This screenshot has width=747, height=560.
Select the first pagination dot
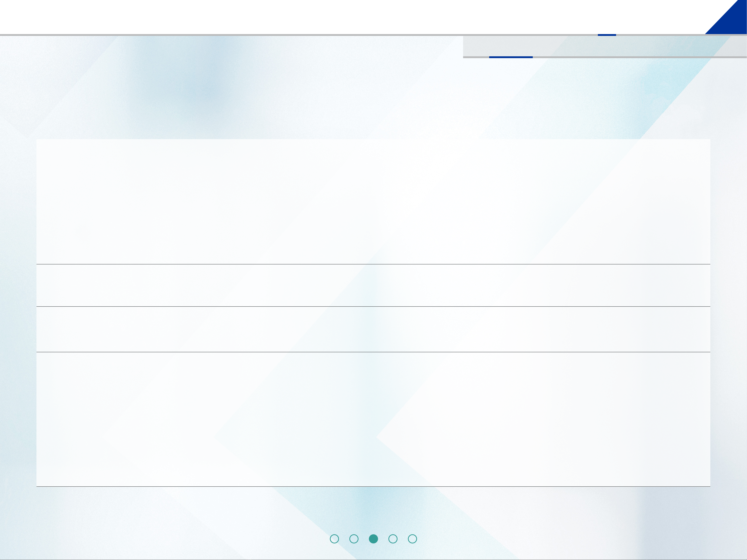coord(334,539)
